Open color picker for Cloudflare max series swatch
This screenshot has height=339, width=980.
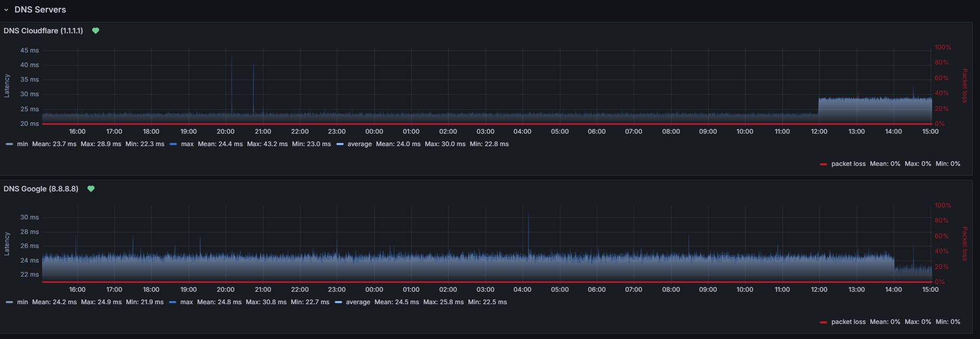pos(173,144)
